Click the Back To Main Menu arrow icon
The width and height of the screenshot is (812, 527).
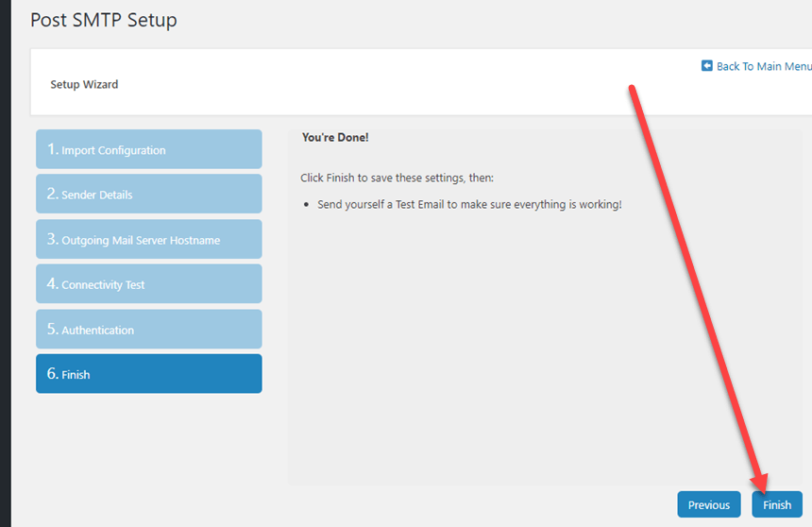(x=706, y=66)
